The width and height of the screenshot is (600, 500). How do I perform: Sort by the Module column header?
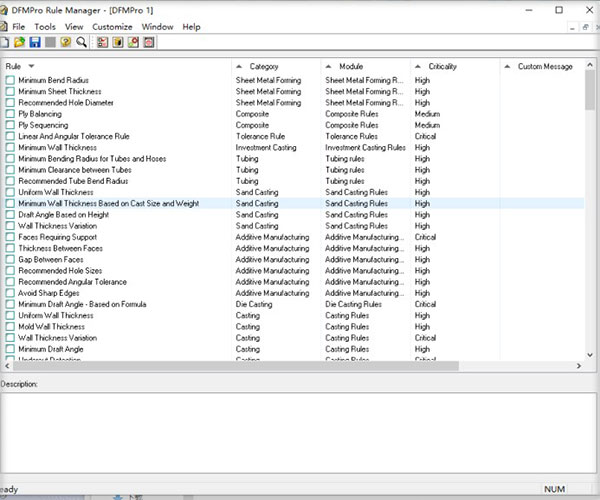coord(351,66)
